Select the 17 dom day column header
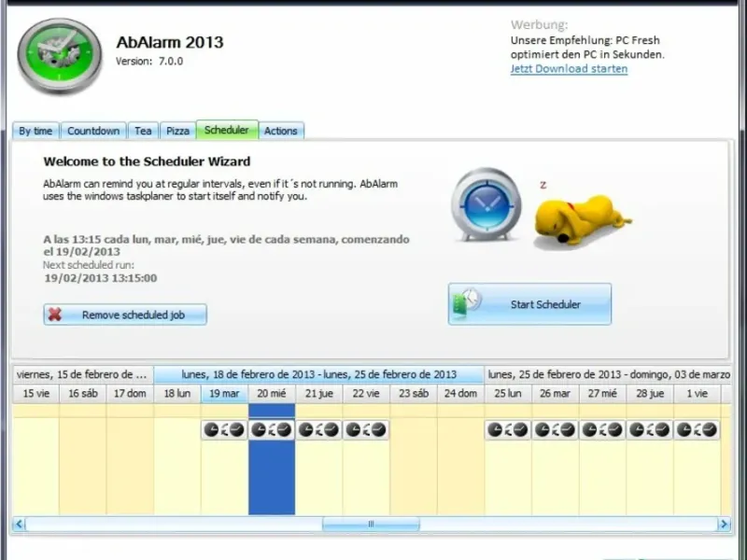Screen dimensions: 747x560 pos(130,394)
